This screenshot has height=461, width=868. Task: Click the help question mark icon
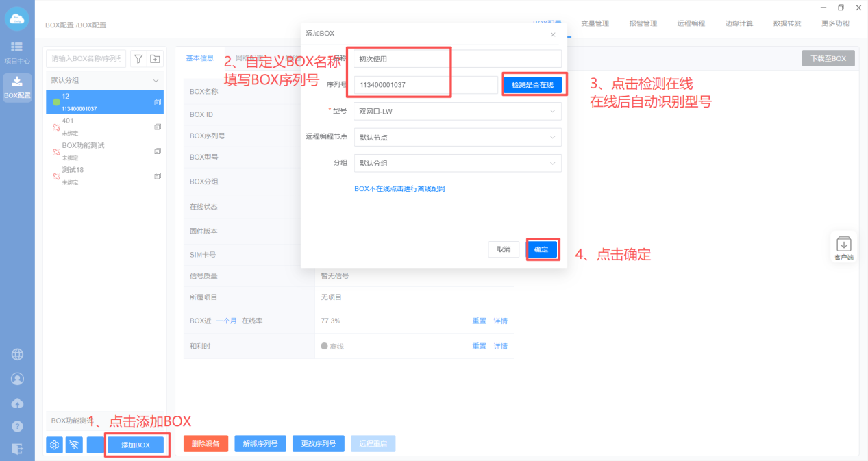(x=17, y=426)
